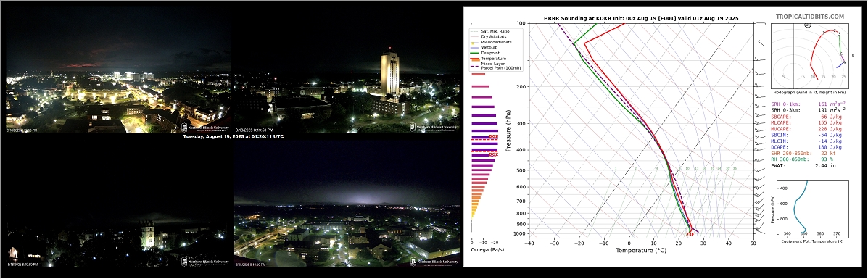Click the Wetbulb legend entry
The height and width of the screenshot is (279, 868).
[488, 48]
